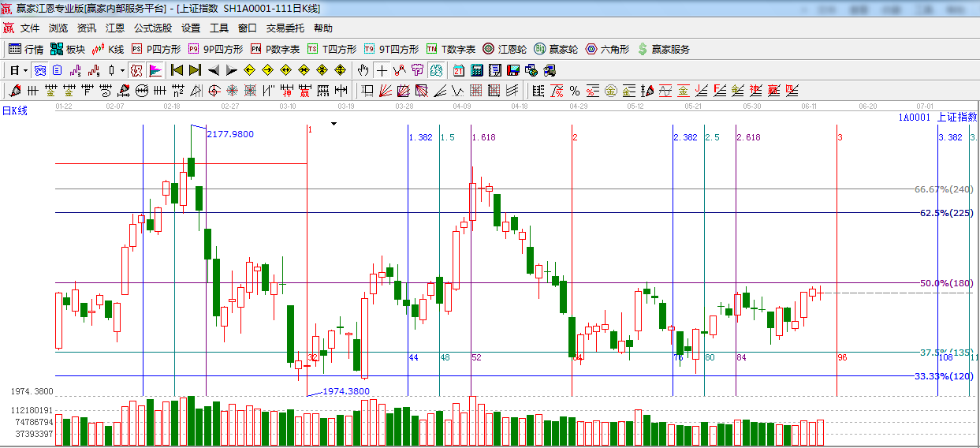Viewport: 980px width, 448px height.
Task: Select the hand pan tool icon
Action: pyautogui.click(x=363, y=70)
